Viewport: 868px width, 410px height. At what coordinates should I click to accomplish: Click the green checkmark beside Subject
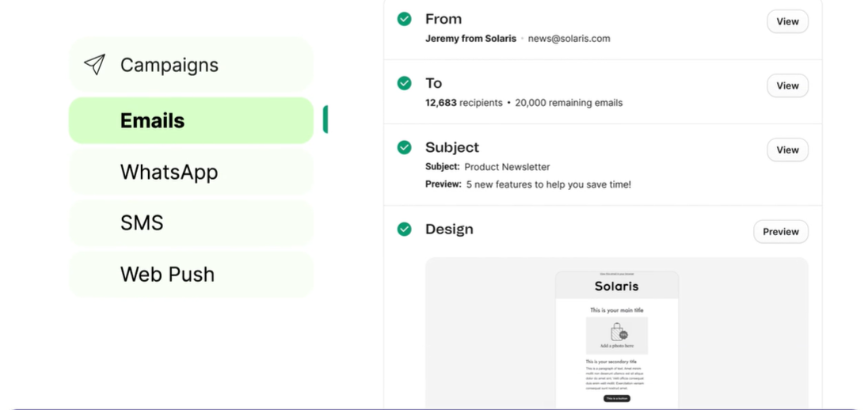[405, 148]
